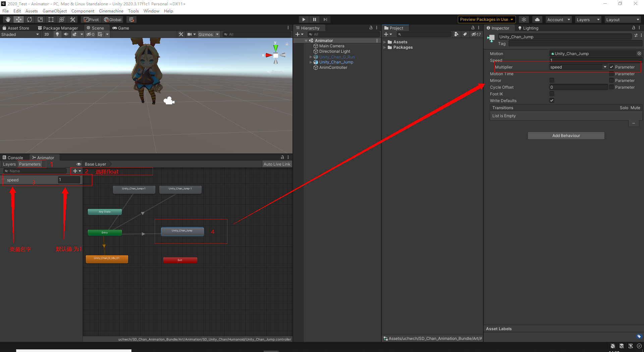Image resolution: width=644 pixels, height=352 pixels.
Task: Open the Multiplier speed parameter dropdown
Action: (x=578, y=67)
